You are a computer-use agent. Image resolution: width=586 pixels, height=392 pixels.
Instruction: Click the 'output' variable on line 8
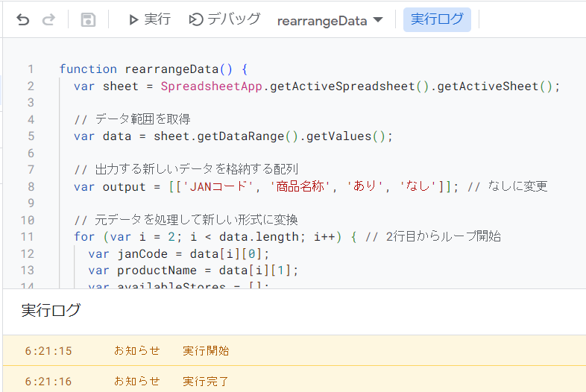click(124, 186)
